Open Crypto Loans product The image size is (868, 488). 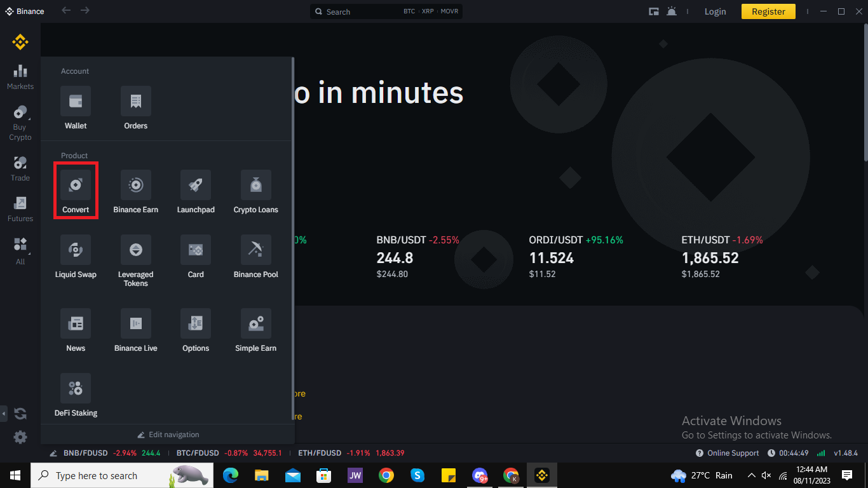tap(256, 192)
